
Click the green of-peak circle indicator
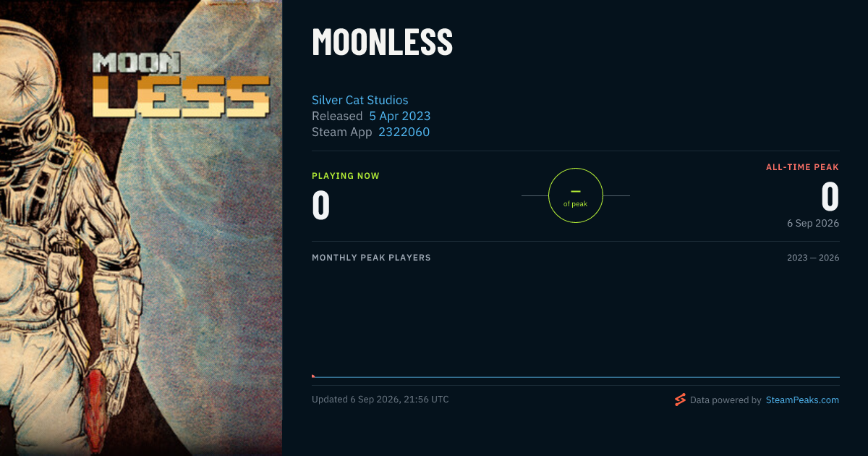pos(576,195)
